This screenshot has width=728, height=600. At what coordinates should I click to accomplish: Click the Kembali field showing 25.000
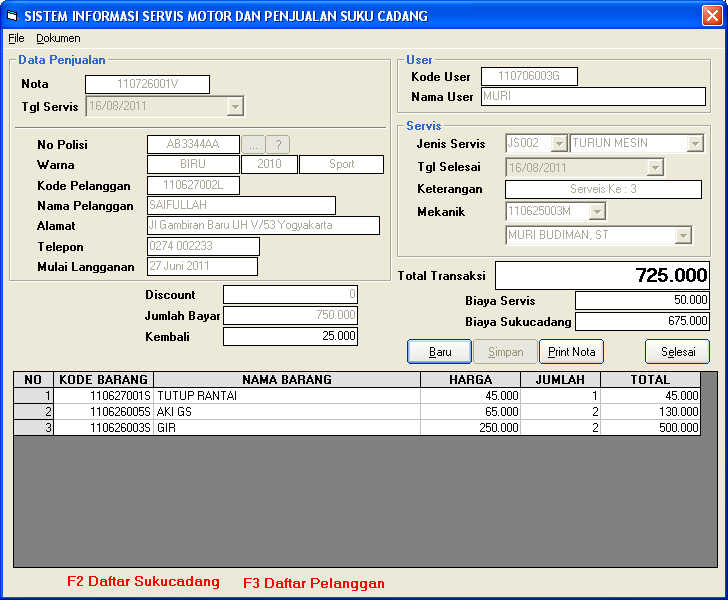click(x=290, y=336)
